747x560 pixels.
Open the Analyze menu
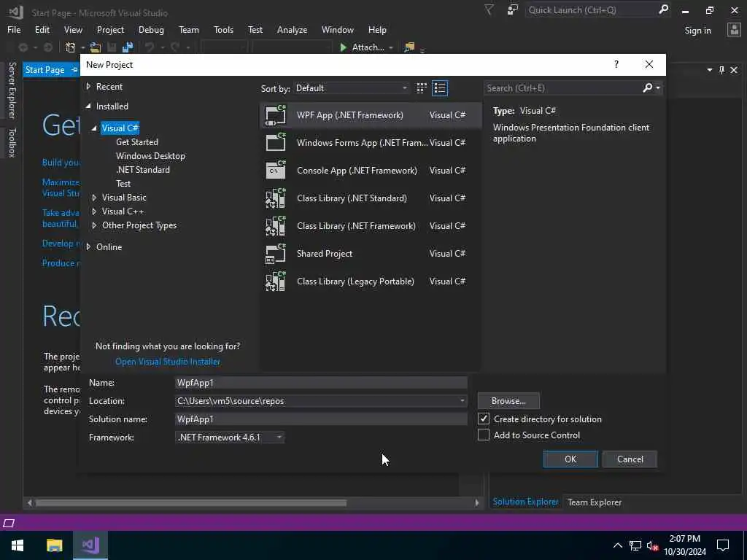click(x=292, y=29)
